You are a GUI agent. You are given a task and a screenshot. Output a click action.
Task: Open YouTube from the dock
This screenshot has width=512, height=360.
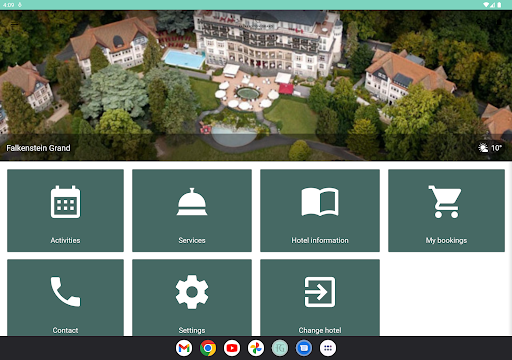point(232,348)
